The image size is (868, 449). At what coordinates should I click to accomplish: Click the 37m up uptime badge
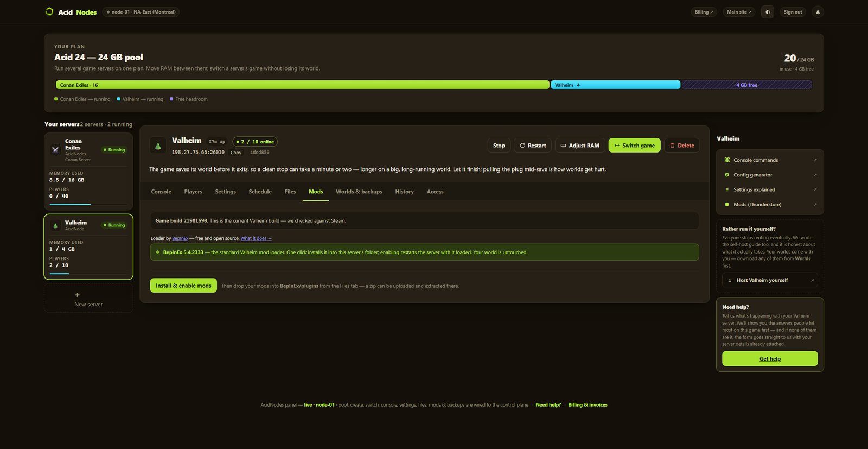[x=217, y=142]
